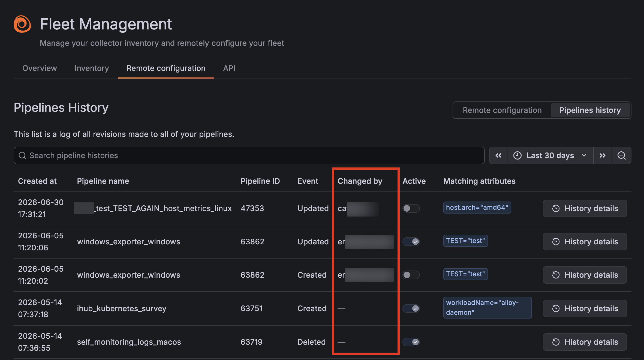Viewport: 644px width, 360px height.
Task: Click the self_monitoring_logs_macos pipeline name
Action: tap(129, 342)
